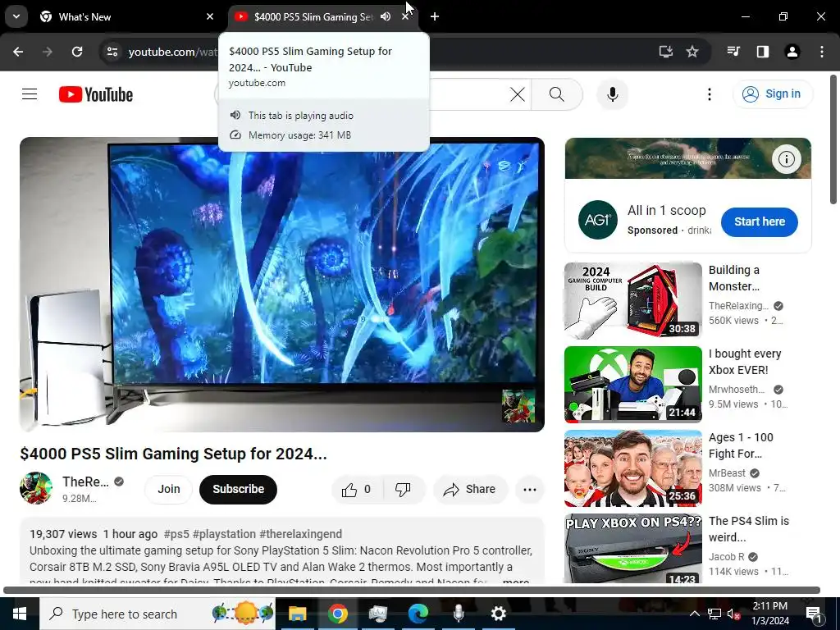Open the Windows Start menu
Image resolution: width=840 pixels, height=630 pixels.
(20, 614)
